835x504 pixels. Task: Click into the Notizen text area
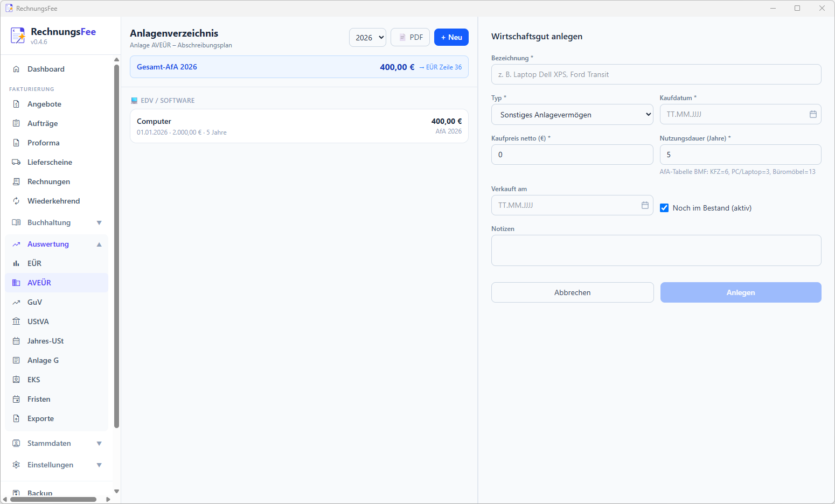click(656, 250)
